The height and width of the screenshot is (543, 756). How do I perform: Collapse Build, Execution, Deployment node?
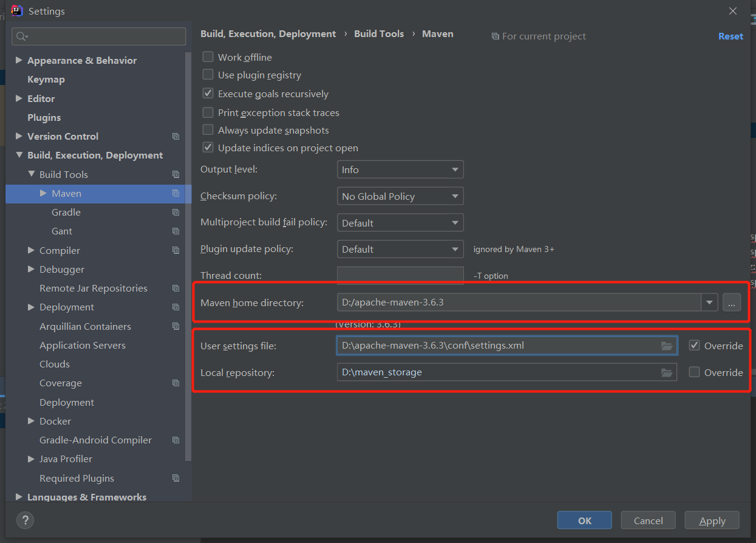pos(19,155)
